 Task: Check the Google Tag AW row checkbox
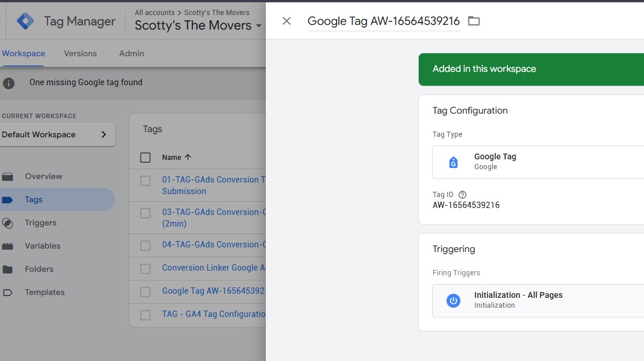tap(145, 292)
